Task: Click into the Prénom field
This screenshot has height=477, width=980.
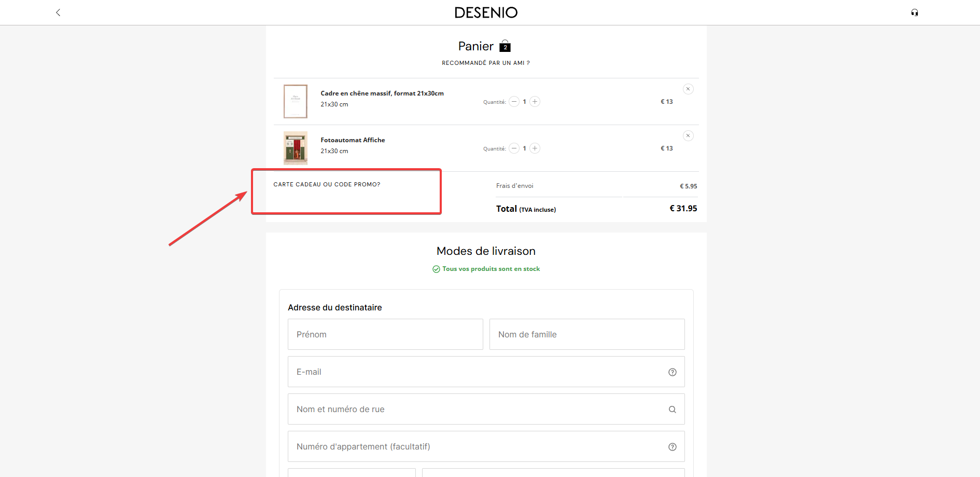Action: pos(385,334)
